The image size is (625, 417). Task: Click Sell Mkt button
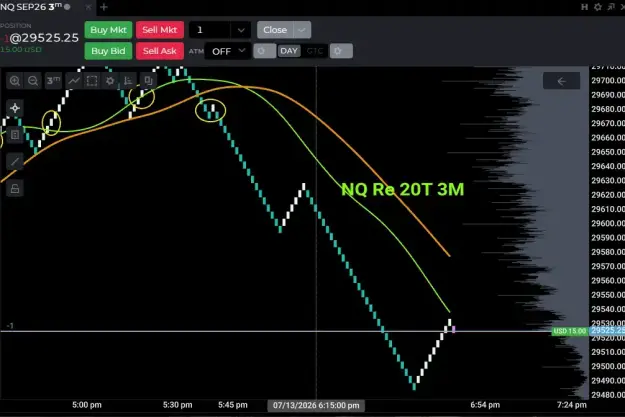[159, 30]
